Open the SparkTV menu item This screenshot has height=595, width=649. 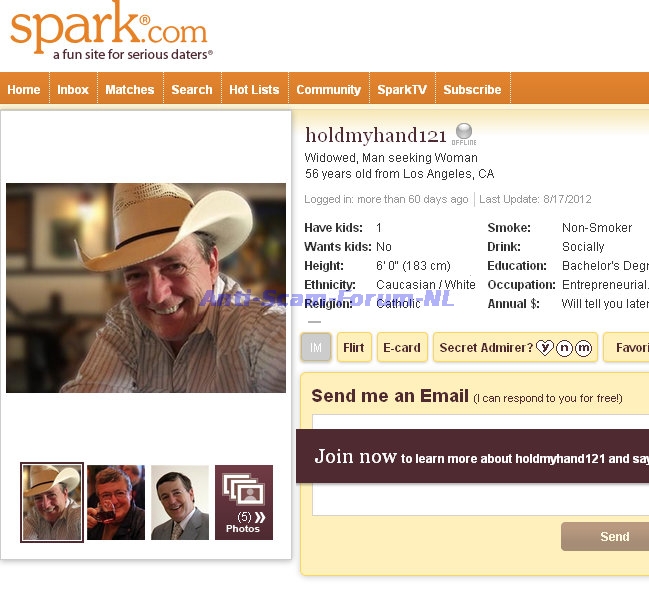click(402, 89)
